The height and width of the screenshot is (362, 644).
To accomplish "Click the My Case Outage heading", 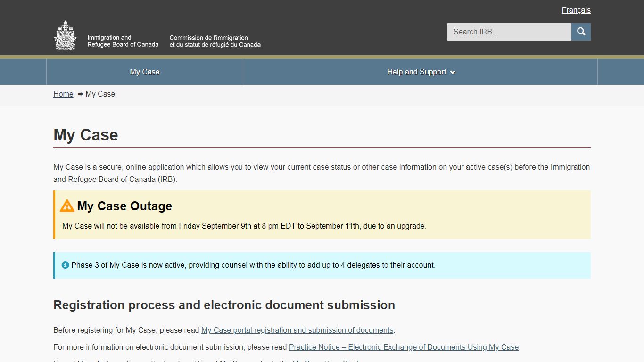I will 124,206.
